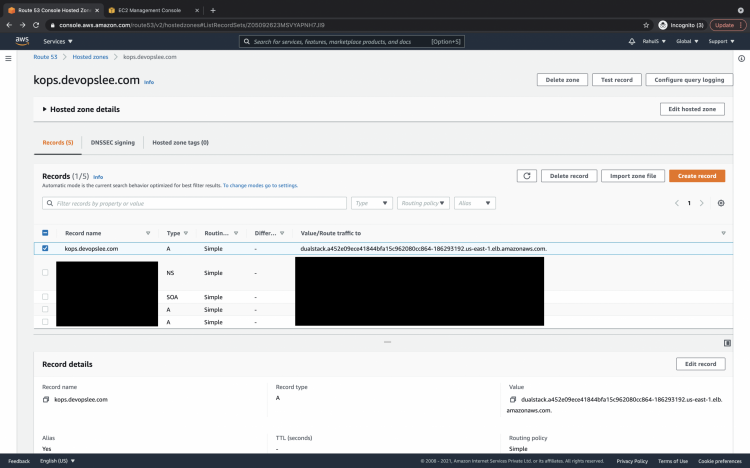Expand Hosted zone details section

coord(81,109)
